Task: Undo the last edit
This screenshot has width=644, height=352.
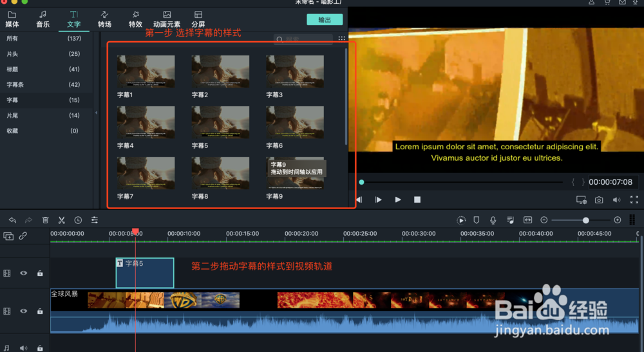Action: (x=12, y=220)
